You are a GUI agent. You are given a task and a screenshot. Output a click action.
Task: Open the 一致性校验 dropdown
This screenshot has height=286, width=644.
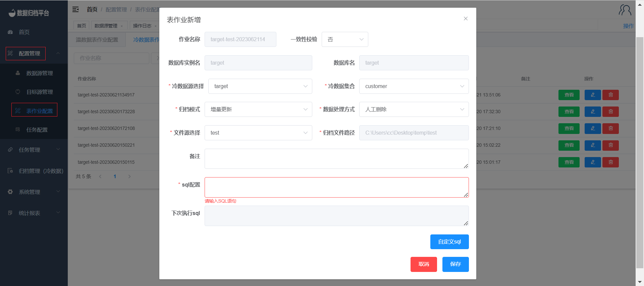click(x=345, y=40)
